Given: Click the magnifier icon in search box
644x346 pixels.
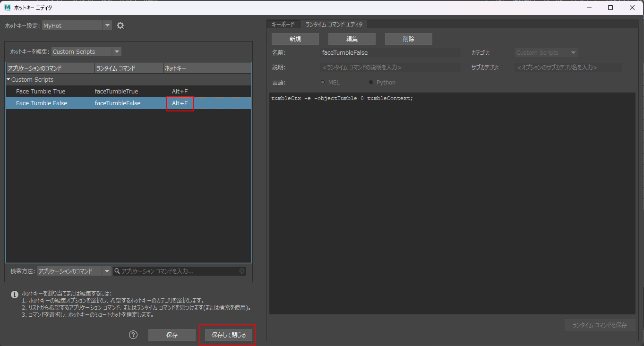Looking at the screenshot, I should coord(117,271).
